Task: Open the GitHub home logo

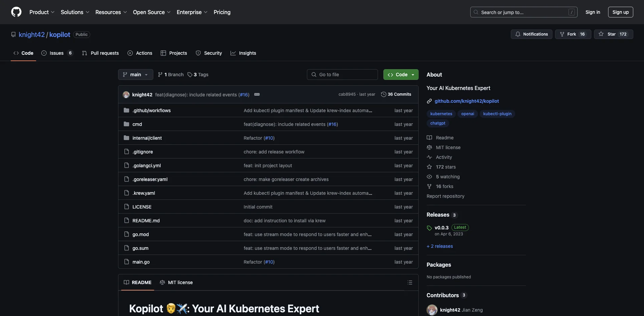Action: (16, 12)
